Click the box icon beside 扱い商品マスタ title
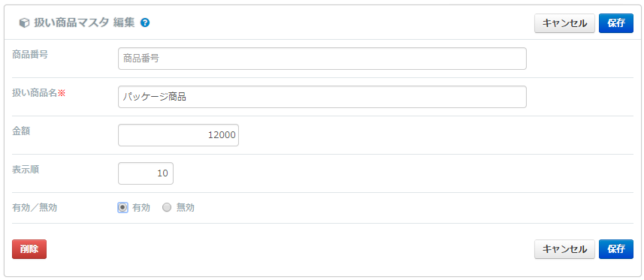The image size is (644, 280). [x=24, y=23]
